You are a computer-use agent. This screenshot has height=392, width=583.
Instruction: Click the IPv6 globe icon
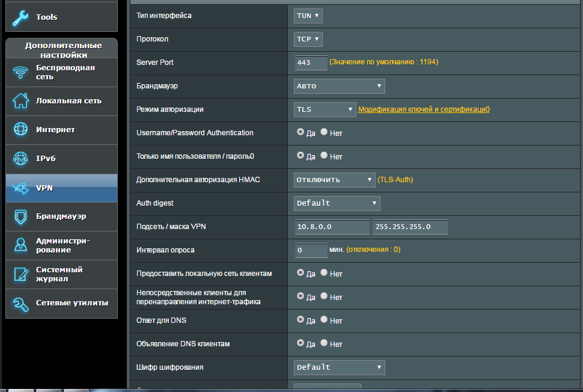(20, 159)
